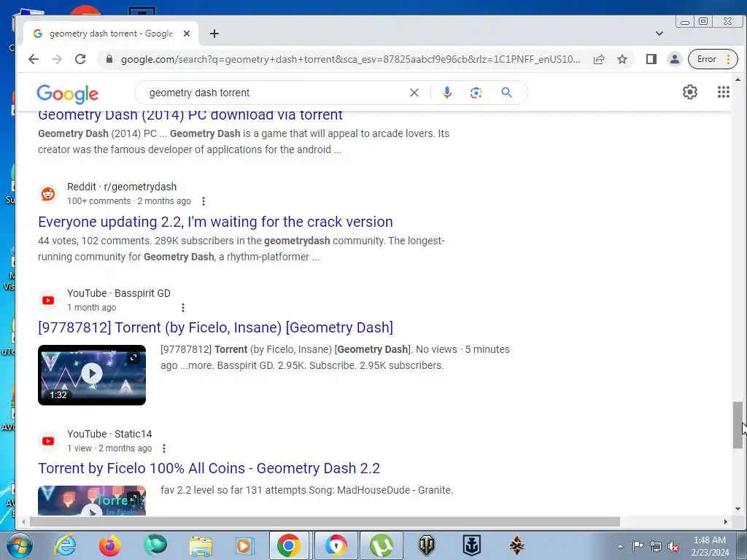Play the 1:32 video thumbnail
Viewport: 747px width, 560px height.
92,376
